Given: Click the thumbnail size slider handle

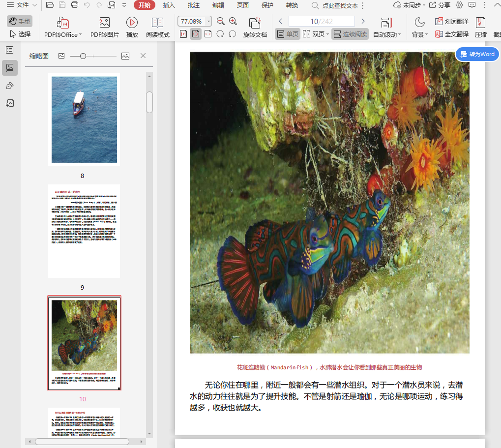Looking at the screenshot, I should click(83, 56).
